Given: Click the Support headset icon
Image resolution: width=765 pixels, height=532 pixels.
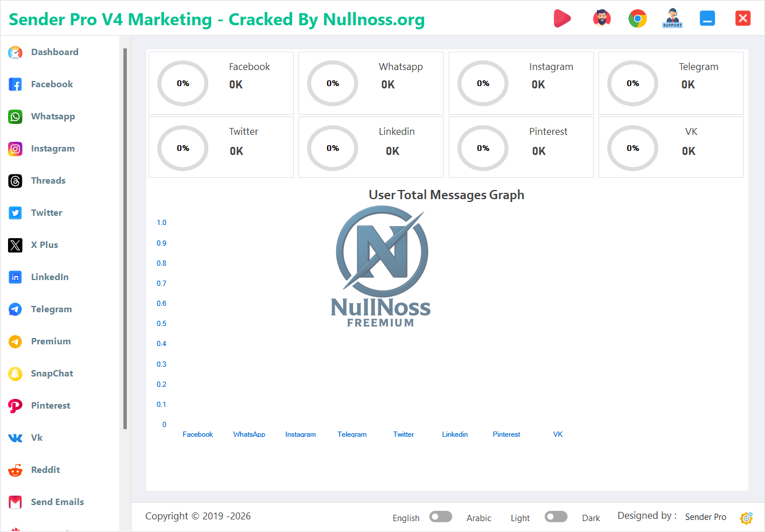Looking at the screenshot, I should pyautogui.click(x=671, y=18).
